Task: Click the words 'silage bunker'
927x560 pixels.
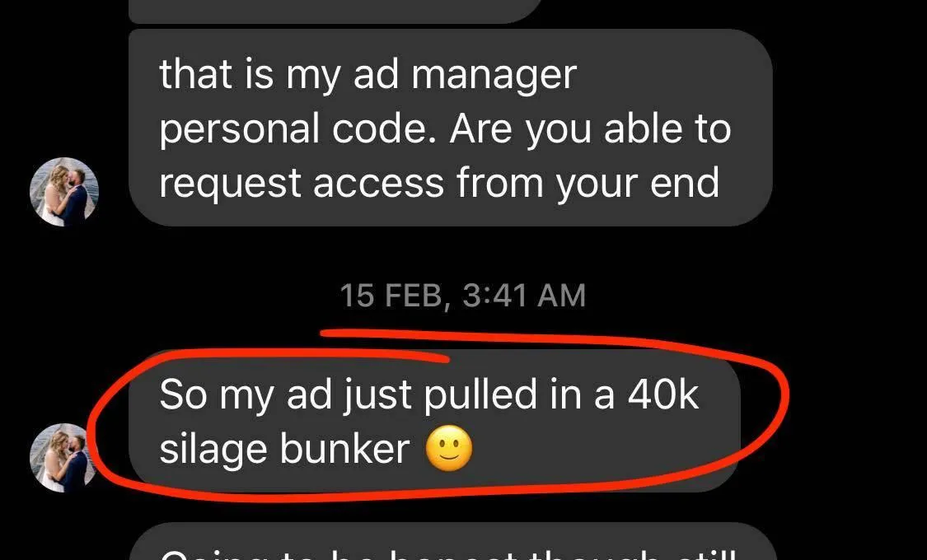Action: [284, 449]
